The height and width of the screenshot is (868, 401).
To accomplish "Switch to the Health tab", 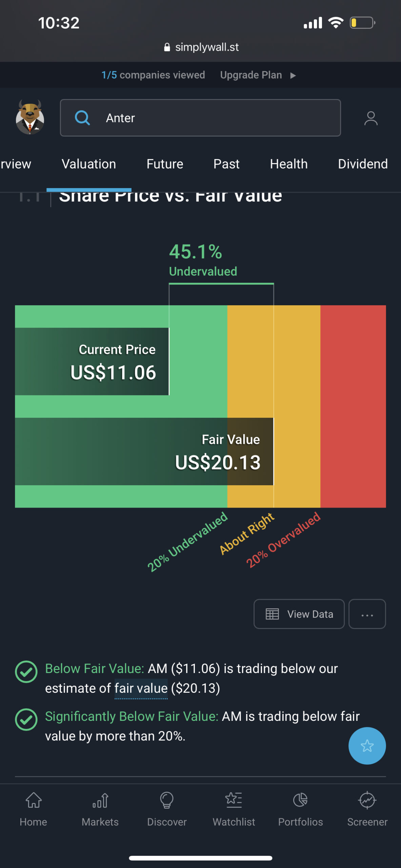I will click(x=289, y=164).
